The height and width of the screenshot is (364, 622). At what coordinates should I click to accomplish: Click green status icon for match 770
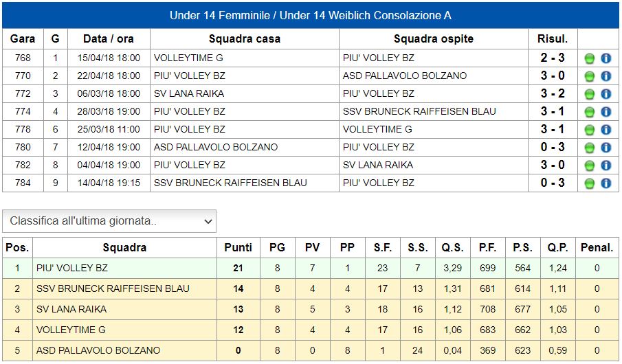[x=590, y=76]
